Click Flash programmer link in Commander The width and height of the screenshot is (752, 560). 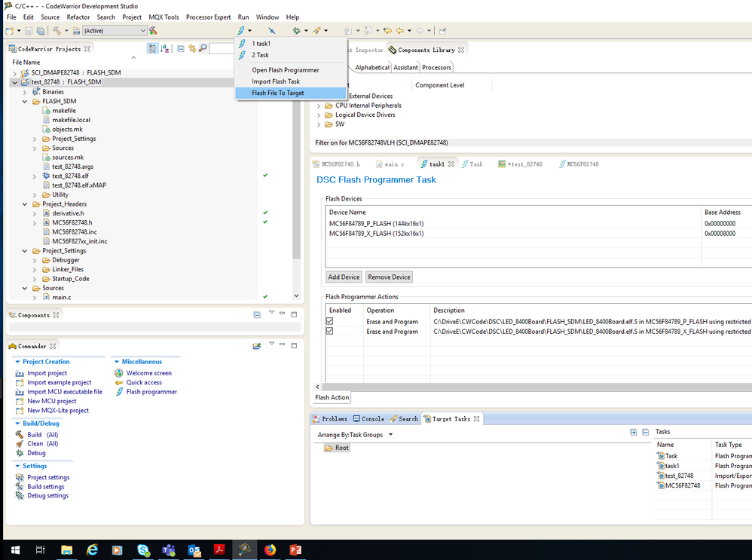tap(151, 392)
